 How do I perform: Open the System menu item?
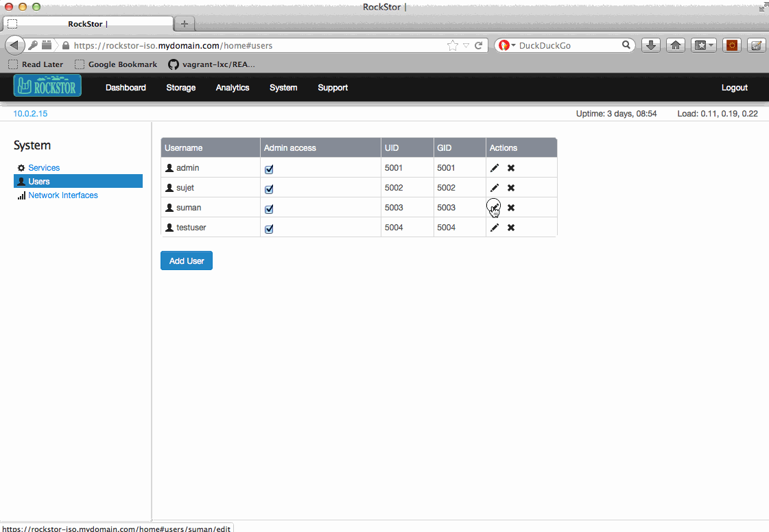(x=283, y=88)
